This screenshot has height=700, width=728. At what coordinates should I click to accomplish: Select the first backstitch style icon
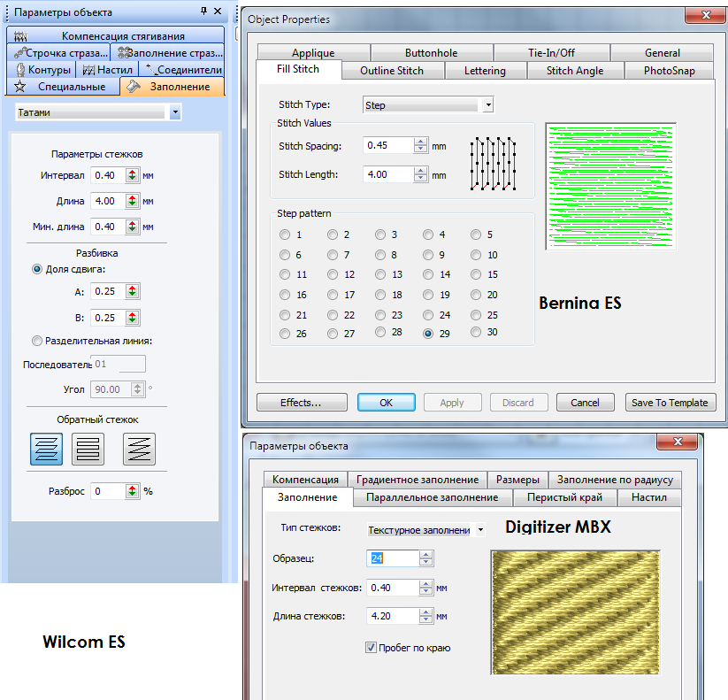46,449
